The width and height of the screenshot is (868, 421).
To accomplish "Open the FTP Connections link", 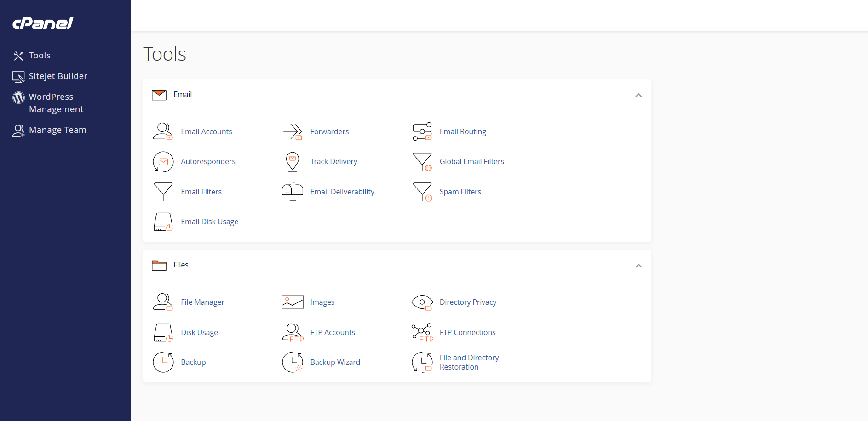I will pos(467,332).
